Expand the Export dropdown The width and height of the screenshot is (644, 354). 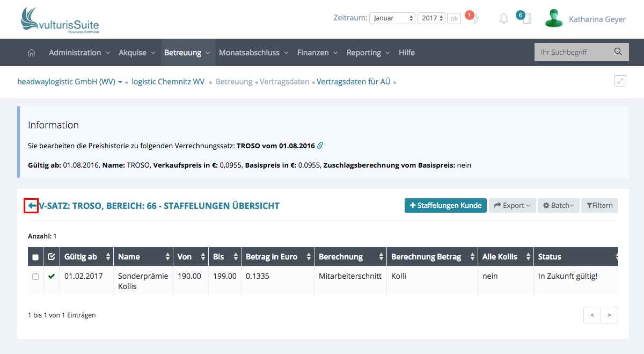click(512, 205)
